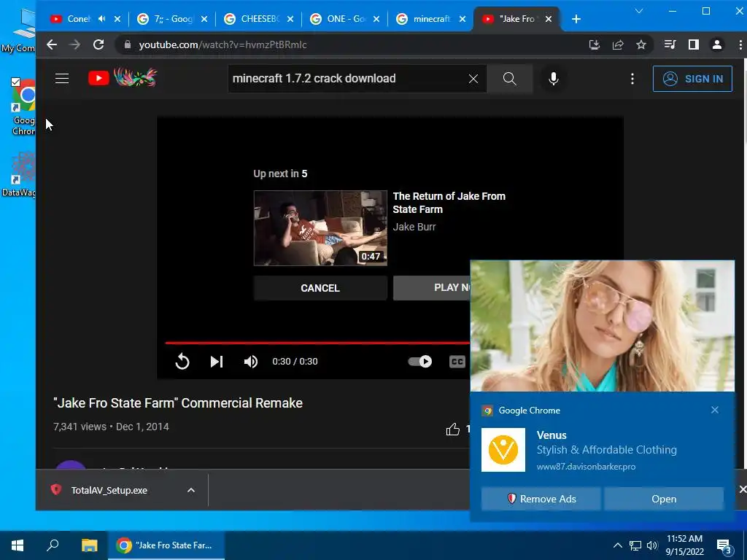Click CANCEL on up next autoplay
Image resolution: width=747 pixels, height=560 pixels.
(320, 288)
